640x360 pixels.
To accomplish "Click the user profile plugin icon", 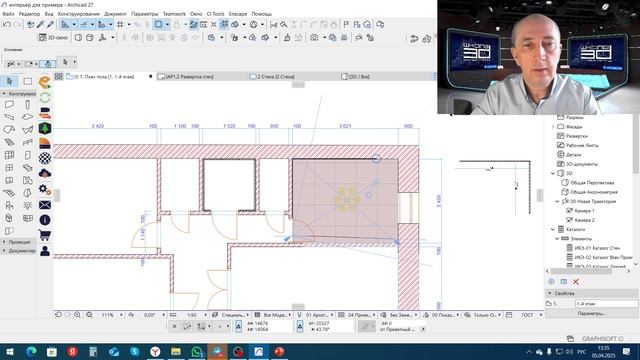I will [45, 251].
